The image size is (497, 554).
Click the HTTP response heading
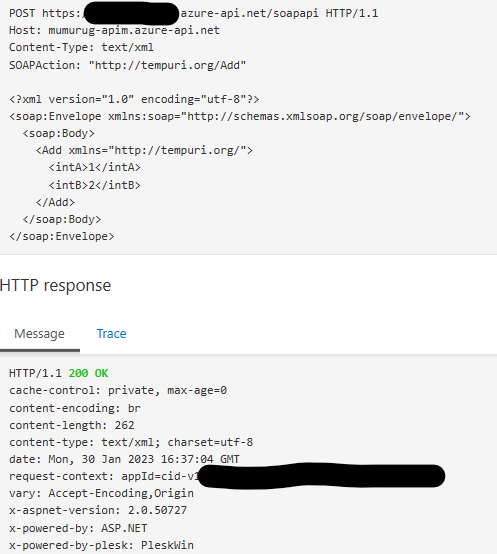click(55, 285)
